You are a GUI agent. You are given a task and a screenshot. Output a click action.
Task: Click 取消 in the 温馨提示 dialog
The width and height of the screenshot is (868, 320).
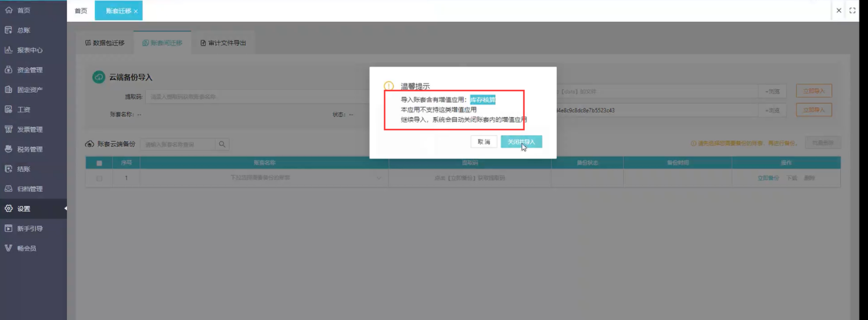coord(483,142)
